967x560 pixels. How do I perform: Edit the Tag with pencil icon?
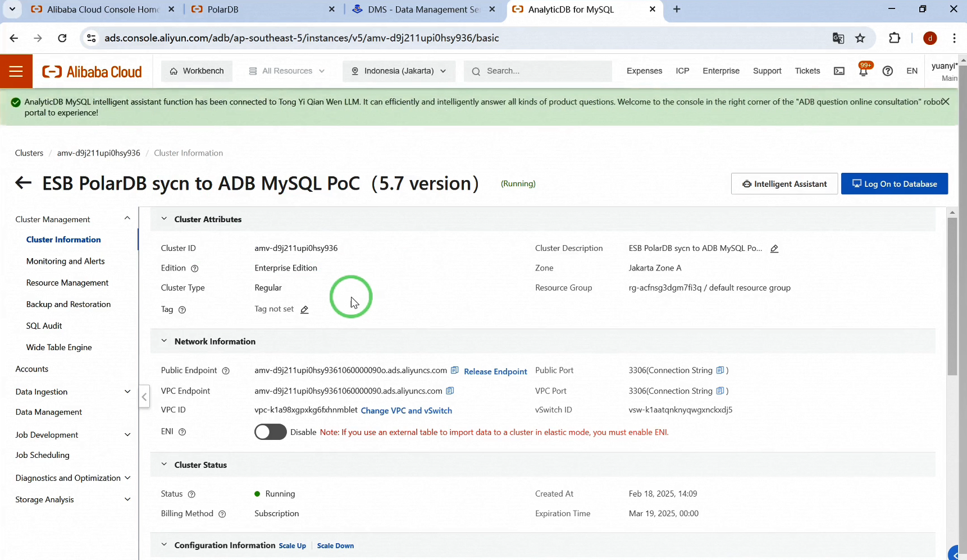(x=304, y=309)
